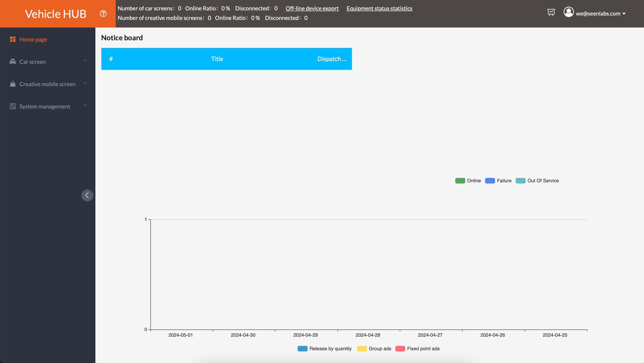
Task: Click the user avatar icon
Action: click(569, 12)
